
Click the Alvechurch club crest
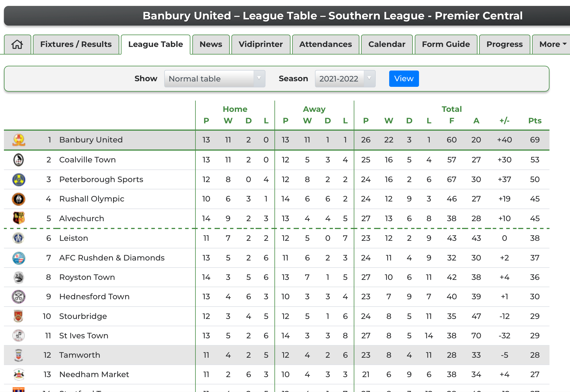coord(19,218)
